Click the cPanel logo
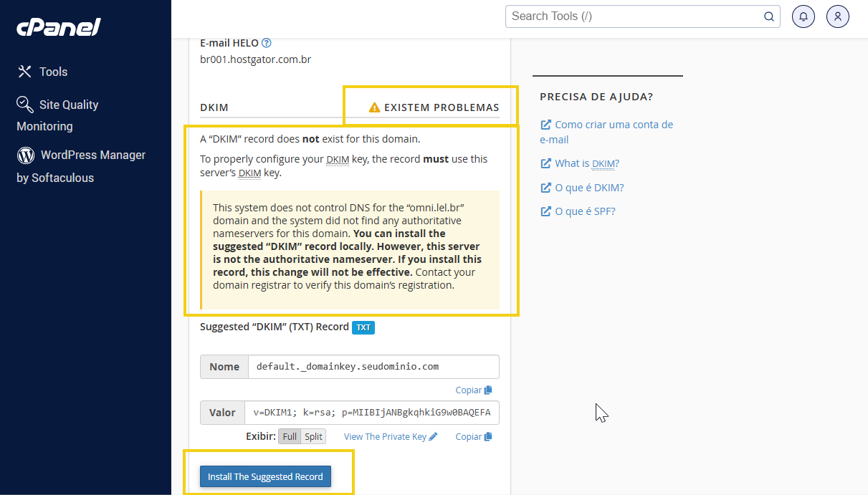Image resolution: width=868 pixels, height=495 pixels. click(x=59, y=27)
